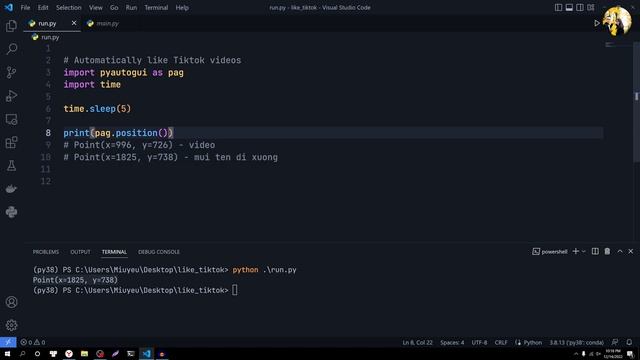Open the Testing flask view
The image size is (640, 360).
pyautogui.click(x=11, y=166)
